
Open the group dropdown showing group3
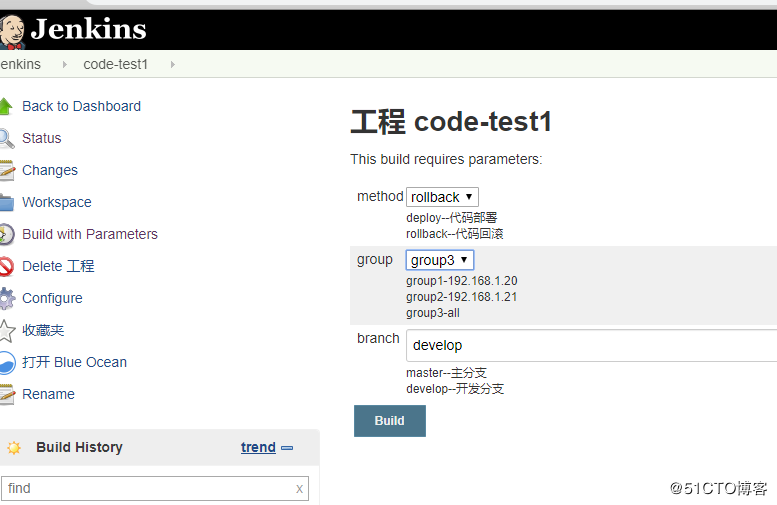[x=440, y=260]
